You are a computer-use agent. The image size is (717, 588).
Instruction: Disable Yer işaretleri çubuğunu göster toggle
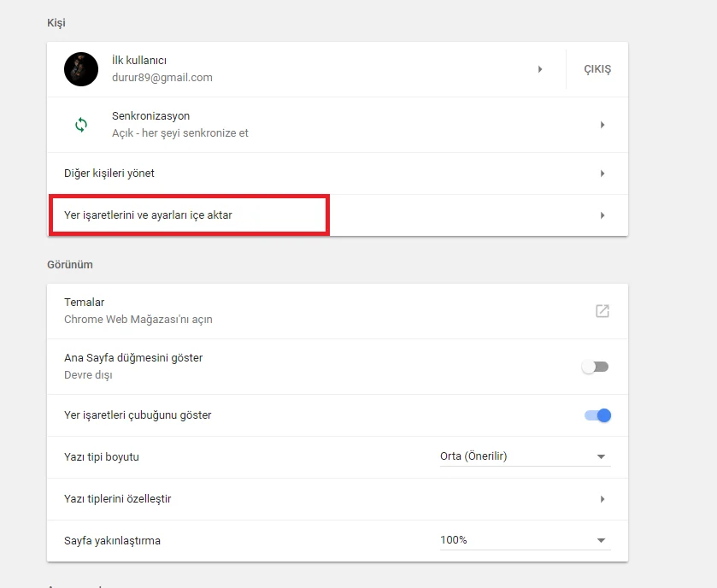coord(597,415)
